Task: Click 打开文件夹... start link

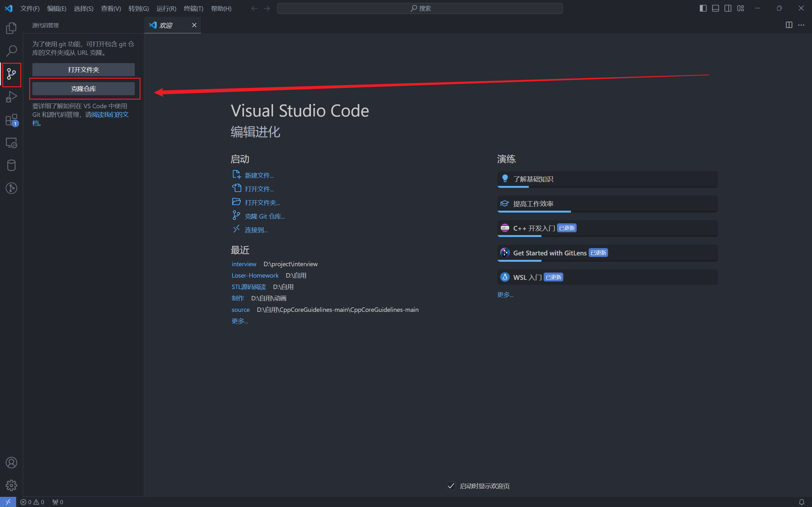Action: coord(262,203)
